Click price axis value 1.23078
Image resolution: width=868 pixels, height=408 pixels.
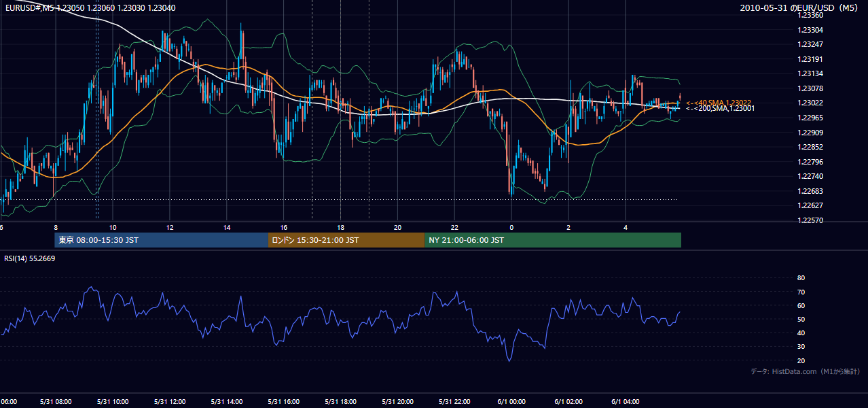coord(809,88)
